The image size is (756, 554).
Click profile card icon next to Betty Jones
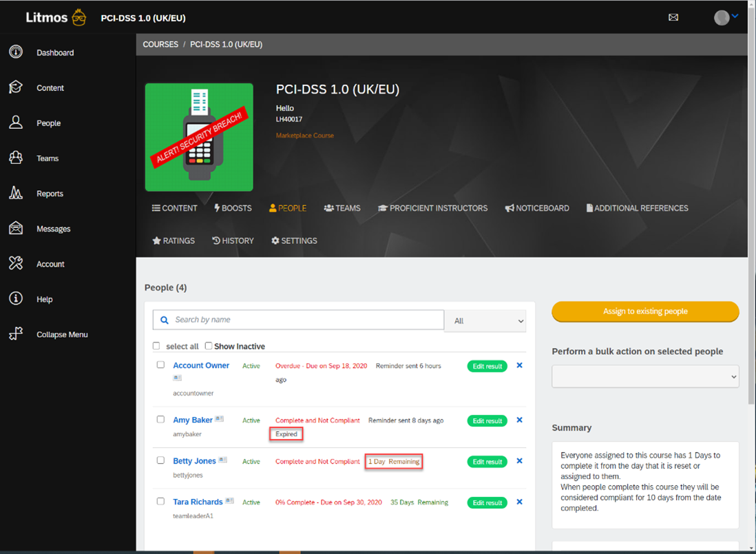point(223,460)
